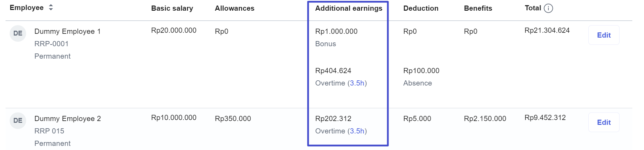Click the Rp2.150.000 benefits amount

point(485,119)
